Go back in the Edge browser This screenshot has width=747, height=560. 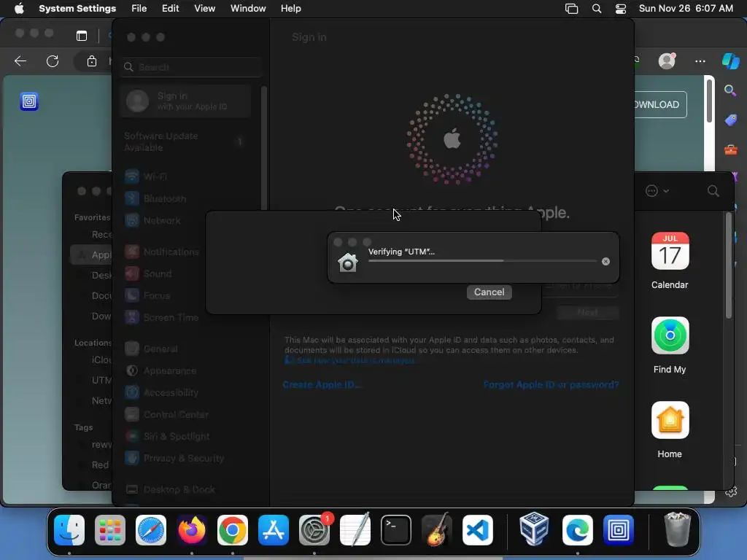[x=20, y=61]
